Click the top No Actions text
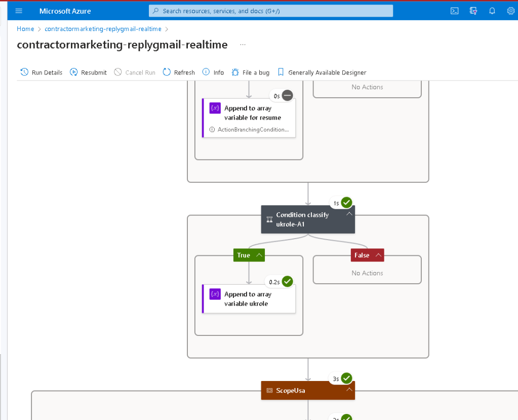This screenshot has width=518, height=420. click(367, 87)
